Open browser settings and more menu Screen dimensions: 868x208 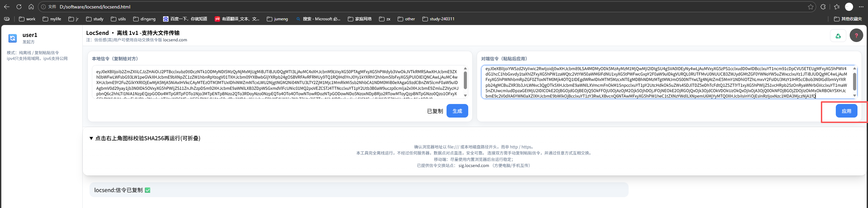(861, 7)
